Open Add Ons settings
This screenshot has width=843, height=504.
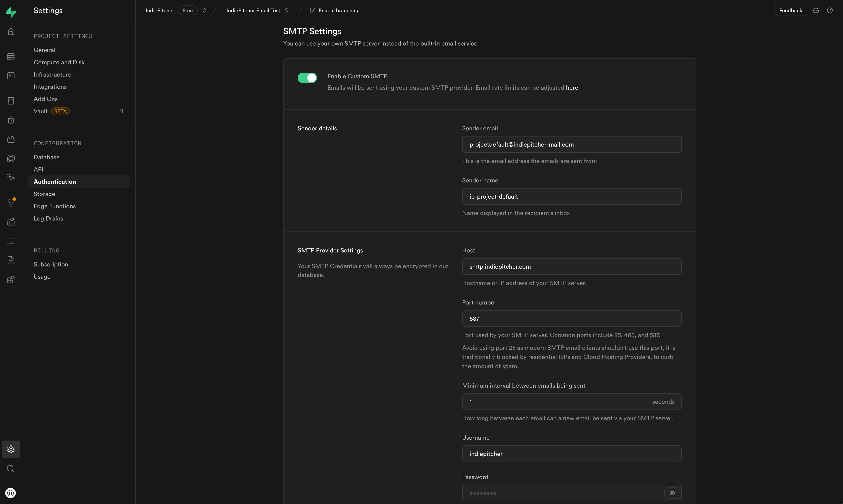click(45, 99)
